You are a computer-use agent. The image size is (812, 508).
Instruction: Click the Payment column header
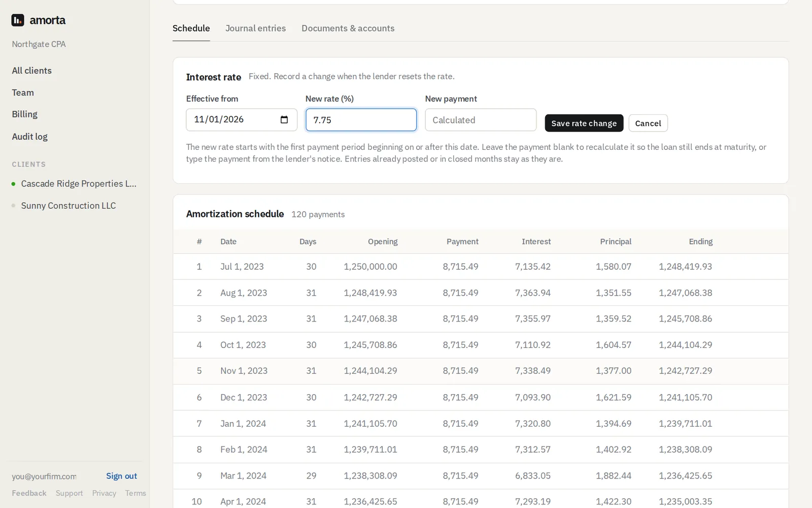click(462, 242)
